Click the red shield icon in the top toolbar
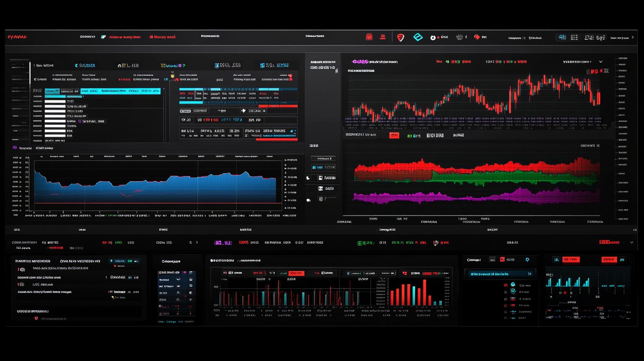 401,37
